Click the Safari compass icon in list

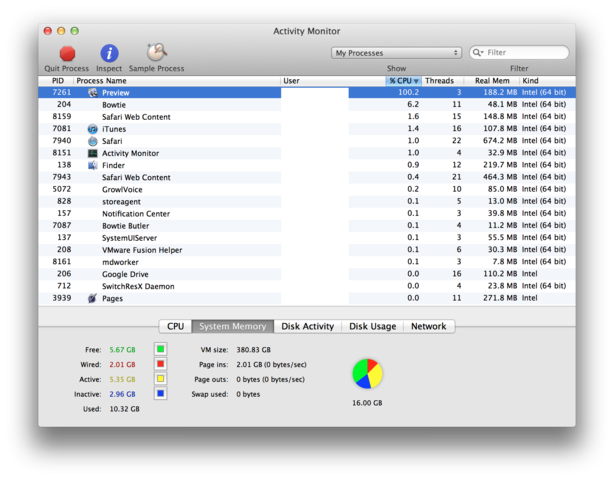[92, 141]
